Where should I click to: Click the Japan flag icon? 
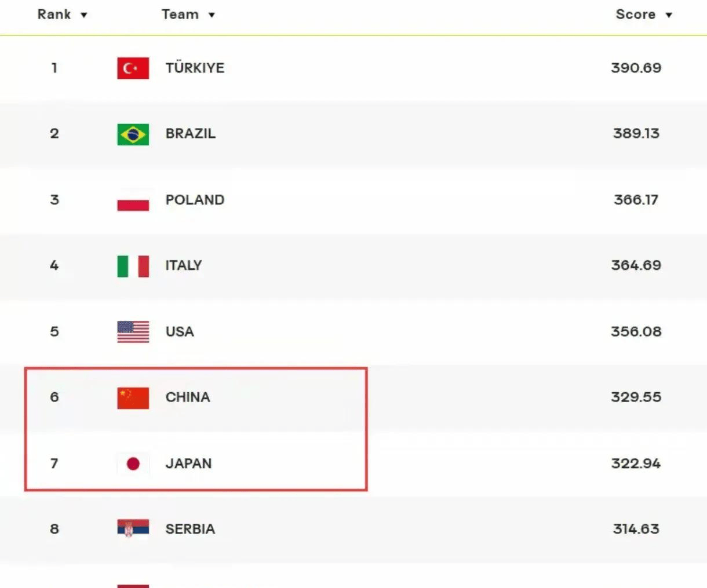point(133,464)
